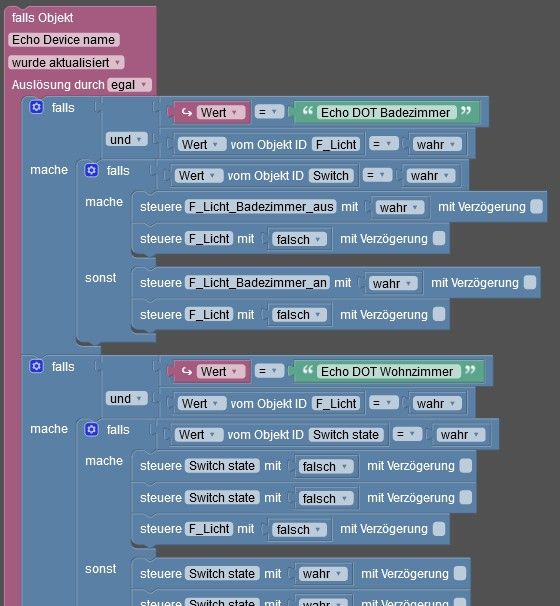
Task: Open equals dropdown before Echo DOT Badezimmer
Action: 269,112
